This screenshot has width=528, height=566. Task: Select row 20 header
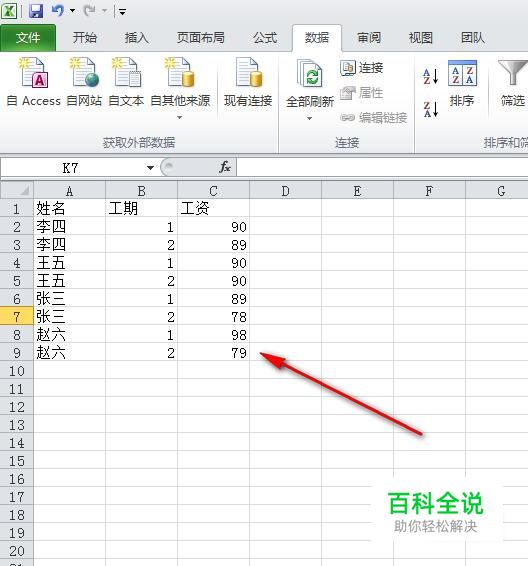17,550
